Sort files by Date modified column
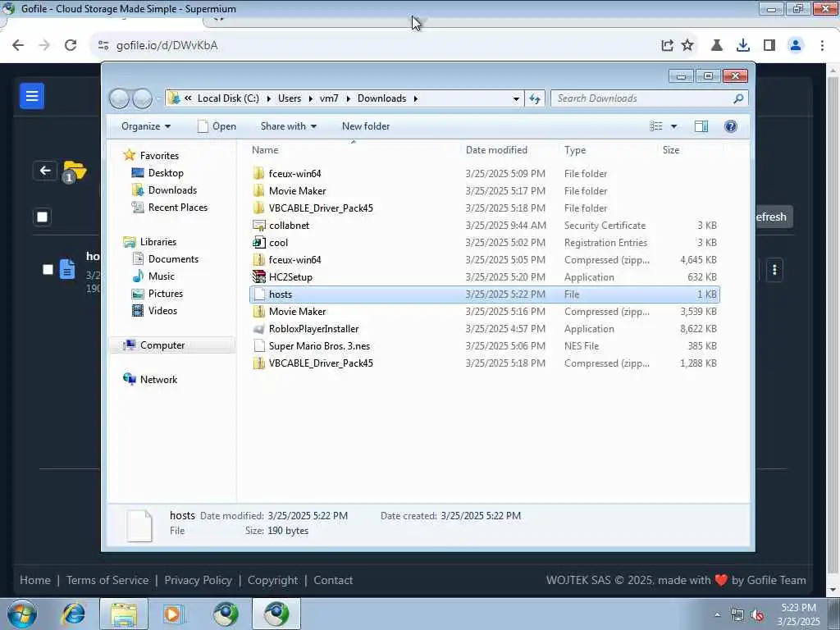This screenshot has height=630, width=840. click(x=509, y=150)
